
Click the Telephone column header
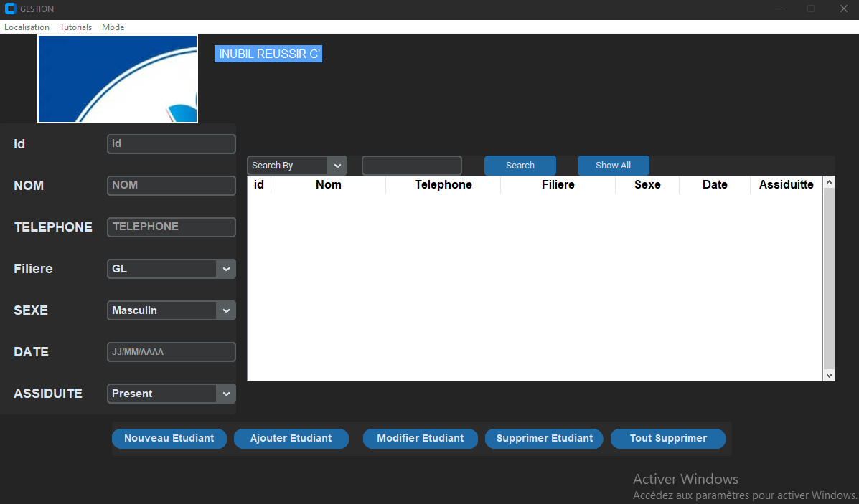443,185
